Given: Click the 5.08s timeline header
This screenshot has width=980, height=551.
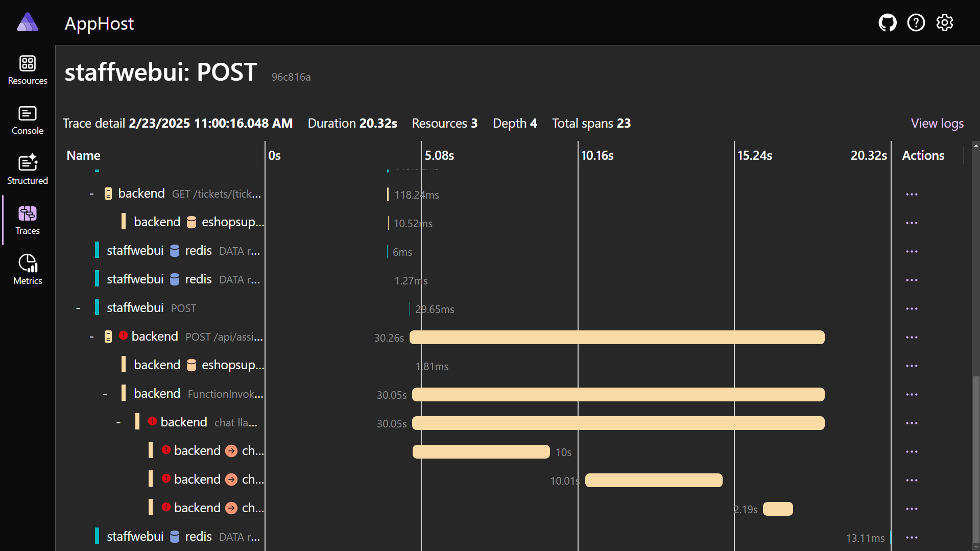Looking at the screenshot, I should click(439, 156).
